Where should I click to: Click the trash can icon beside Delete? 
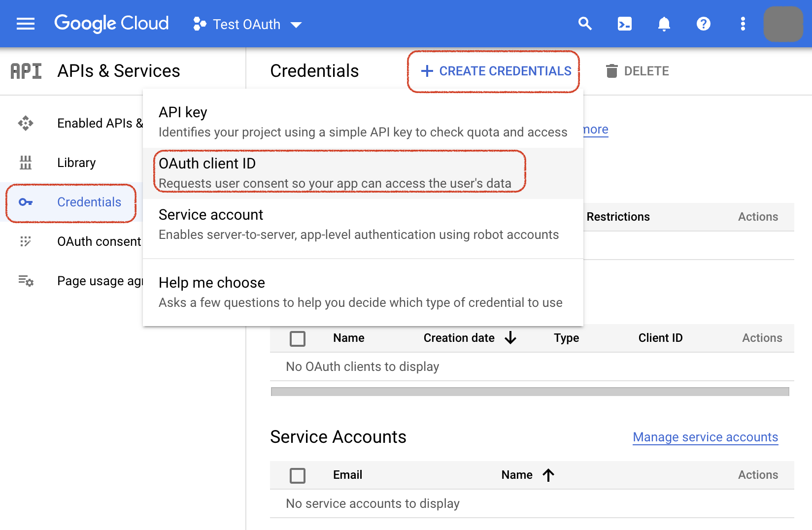[612, 71]
